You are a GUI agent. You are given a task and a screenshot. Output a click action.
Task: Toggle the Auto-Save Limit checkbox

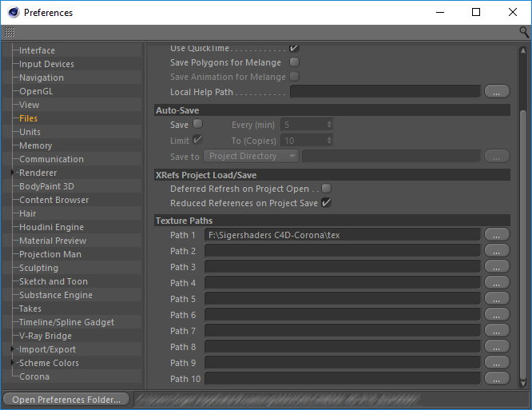click(198, 140)
